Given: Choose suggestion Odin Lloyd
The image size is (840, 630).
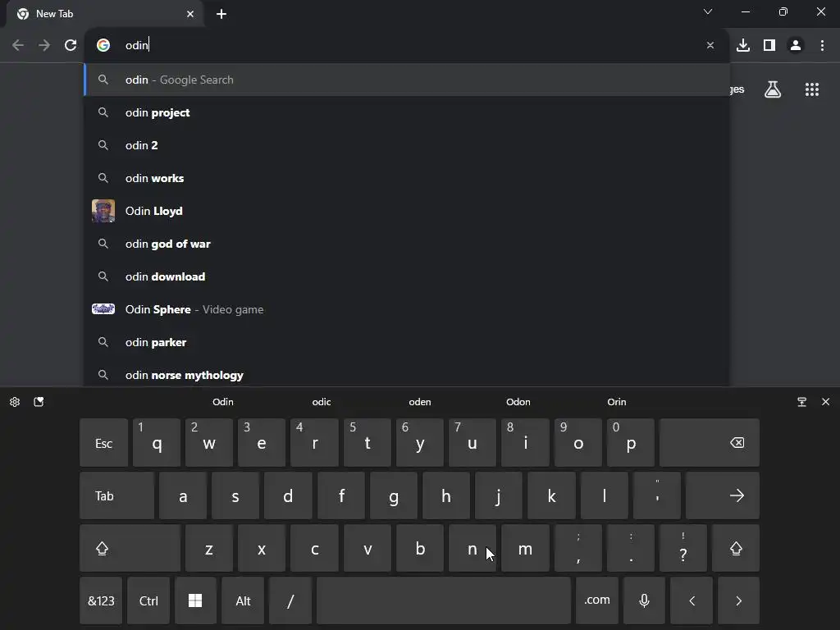Looking at the screenshot, I should click(407, 211).
